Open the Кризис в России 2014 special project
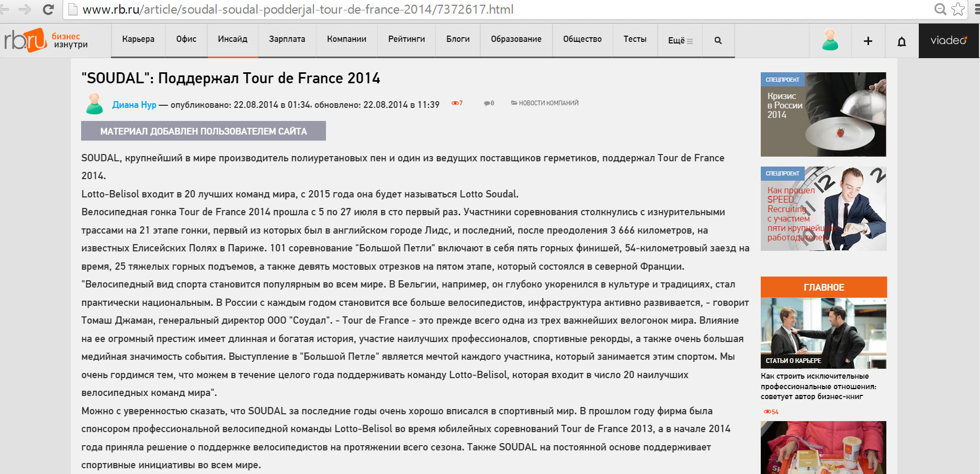 [824, 114]
